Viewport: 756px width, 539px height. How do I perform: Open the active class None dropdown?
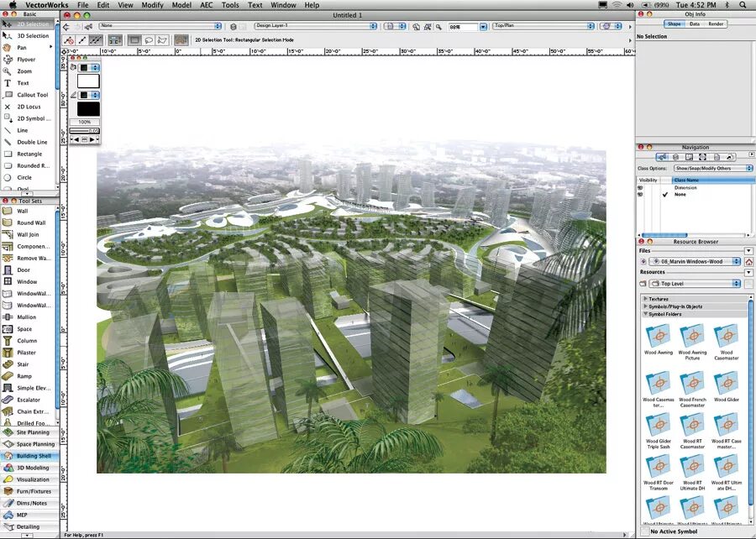[160, 26]
